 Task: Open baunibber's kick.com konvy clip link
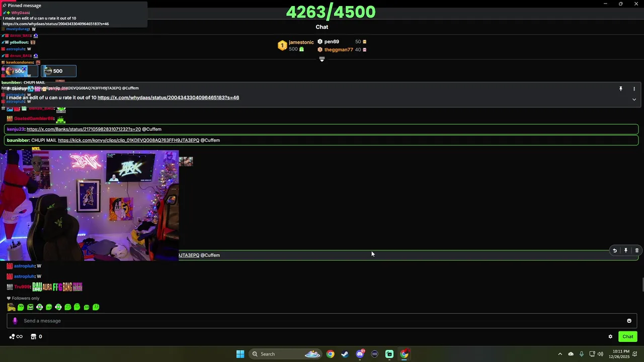tap(128, 140)
